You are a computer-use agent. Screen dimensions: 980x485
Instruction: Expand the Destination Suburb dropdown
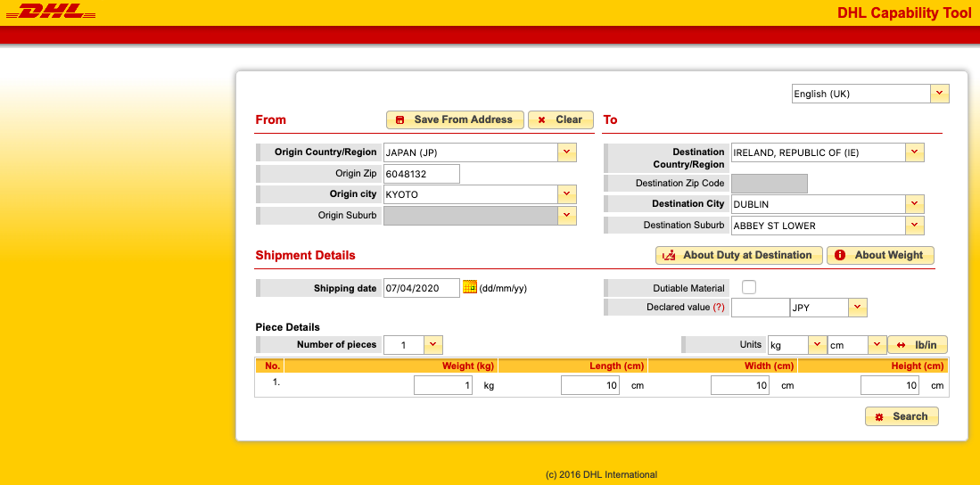915,226
